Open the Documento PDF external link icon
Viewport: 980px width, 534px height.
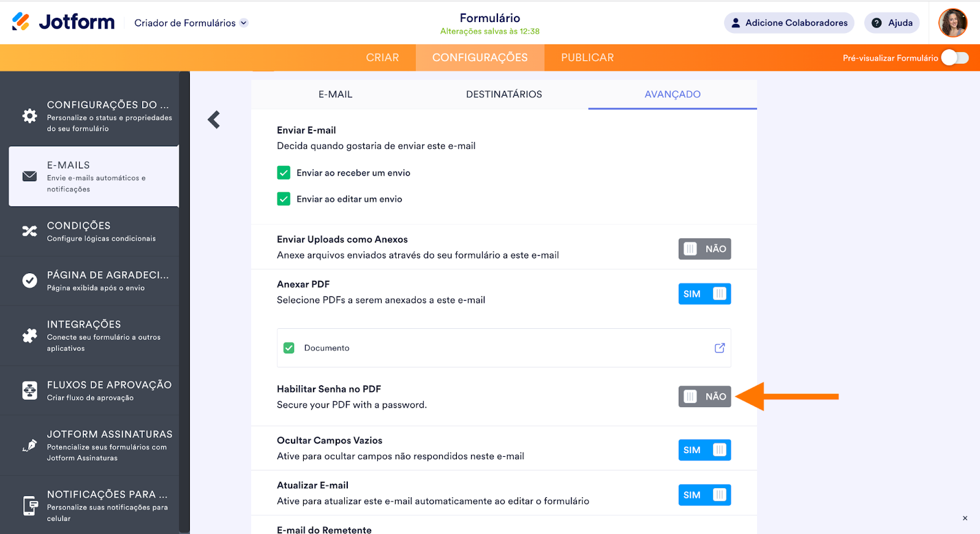720,348
